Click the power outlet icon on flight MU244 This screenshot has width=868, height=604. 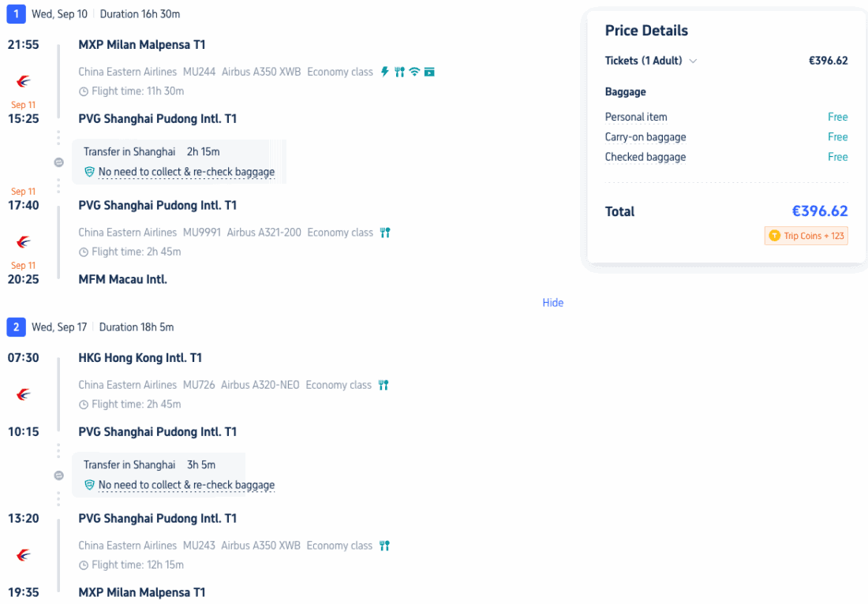click(385, 72)
